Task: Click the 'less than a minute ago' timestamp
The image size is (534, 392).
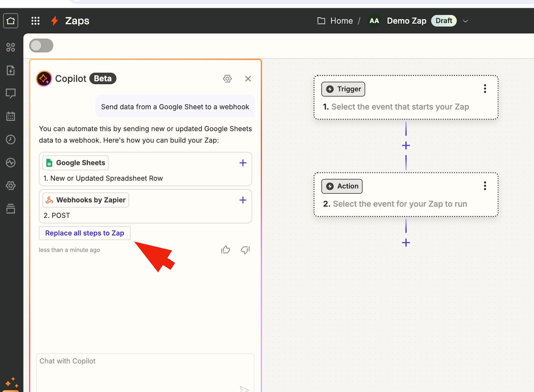Action: click(x=69, y=250)
